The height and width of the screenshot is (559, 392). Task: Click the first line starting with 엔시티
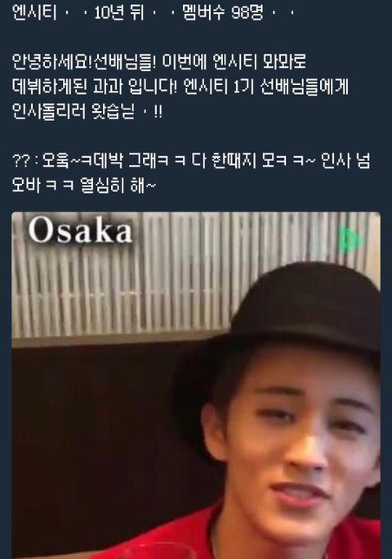pos(154,13)
